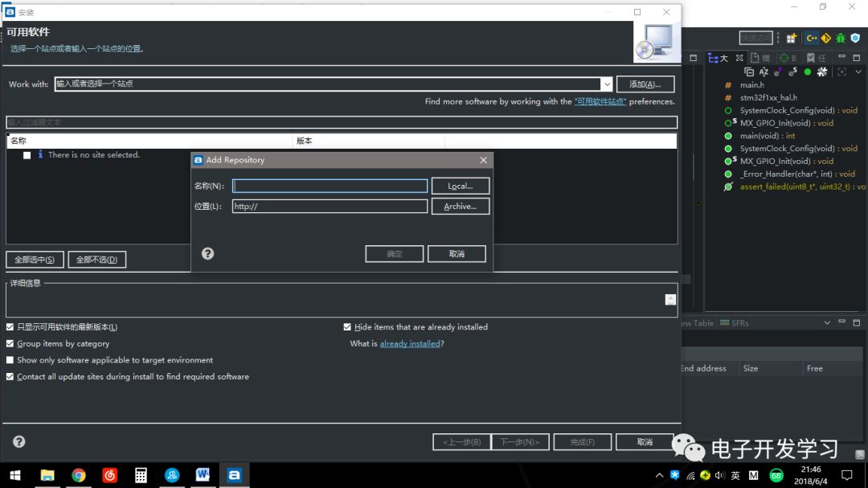The image size is (868, 488).
Task: Click 全部选中(S) button
Action: tap(35, 259)
